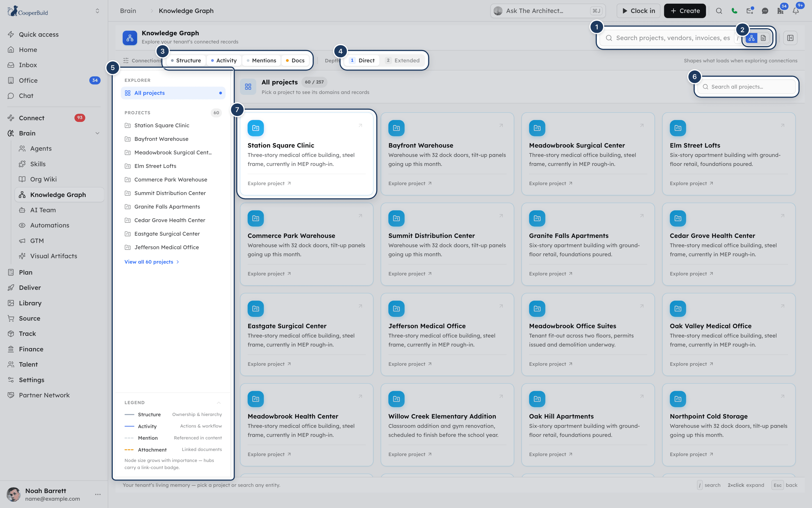Viewport: 812px width, 508px height.
Task: Open the workspace switcher chevrons
Action: tap(97, 11)
